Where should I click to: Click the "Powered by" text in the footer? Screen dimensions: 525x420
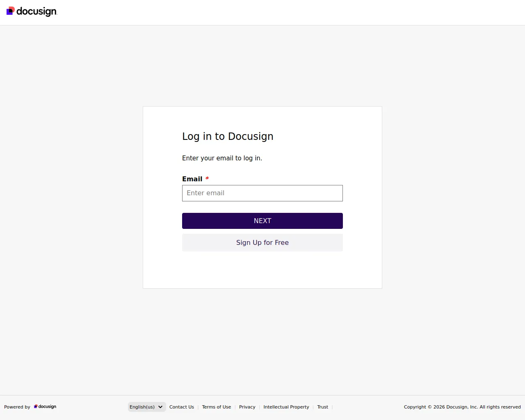click(17, 407)
